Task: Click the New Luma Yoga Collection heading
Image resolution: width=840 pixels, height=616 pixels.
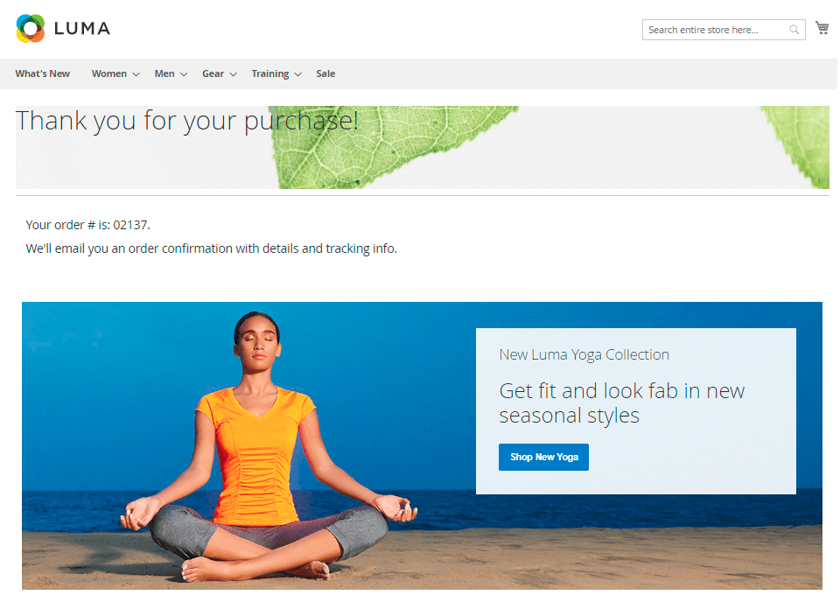Action: [584, 354]
